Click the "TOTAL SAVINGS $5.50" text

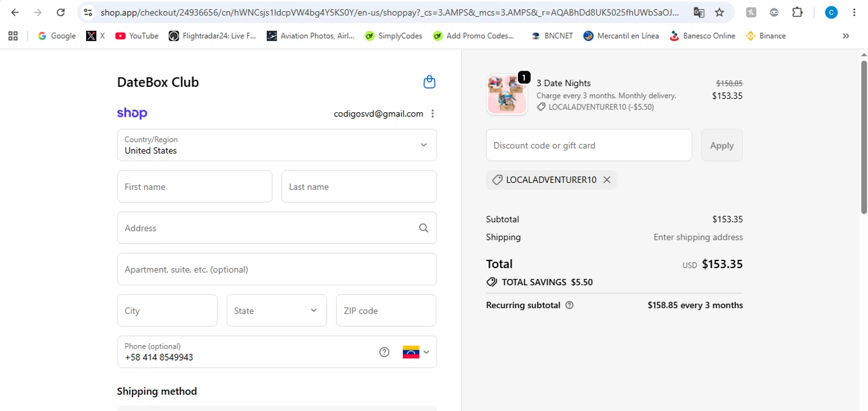547,282
